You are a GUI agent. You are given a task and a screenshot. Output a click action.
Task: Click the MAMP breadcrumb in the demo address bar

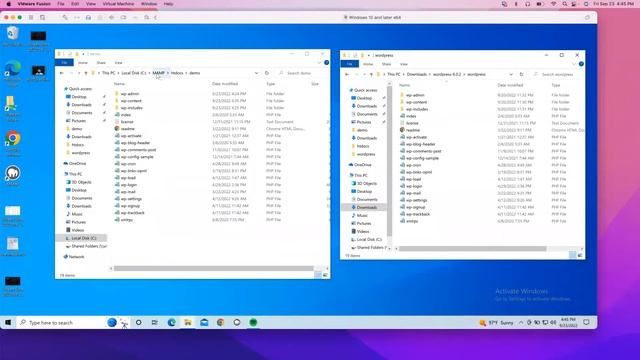click(159, 73)
